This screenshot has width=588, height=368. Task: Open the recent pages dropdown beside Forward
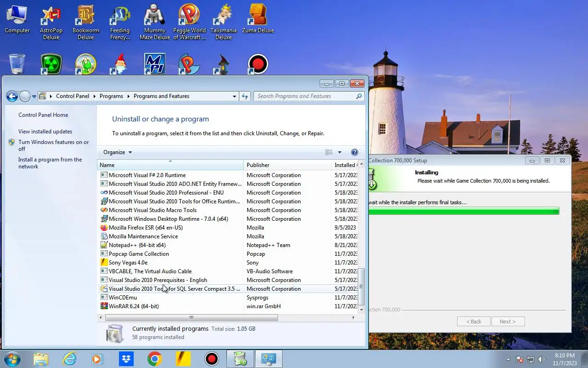tap(34, 96)
